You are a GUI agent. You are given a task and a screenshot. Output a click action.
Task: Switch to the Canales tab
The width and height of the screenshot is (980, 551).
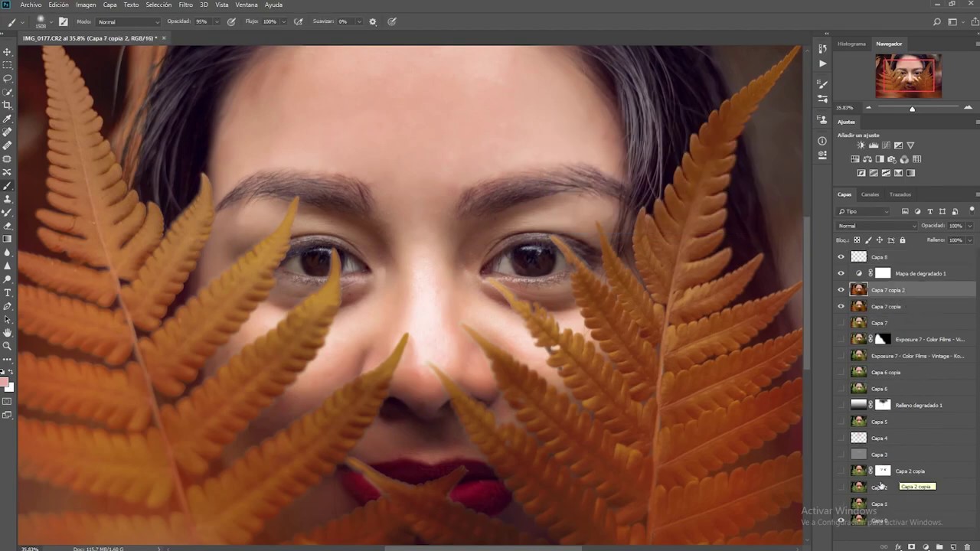871,194
